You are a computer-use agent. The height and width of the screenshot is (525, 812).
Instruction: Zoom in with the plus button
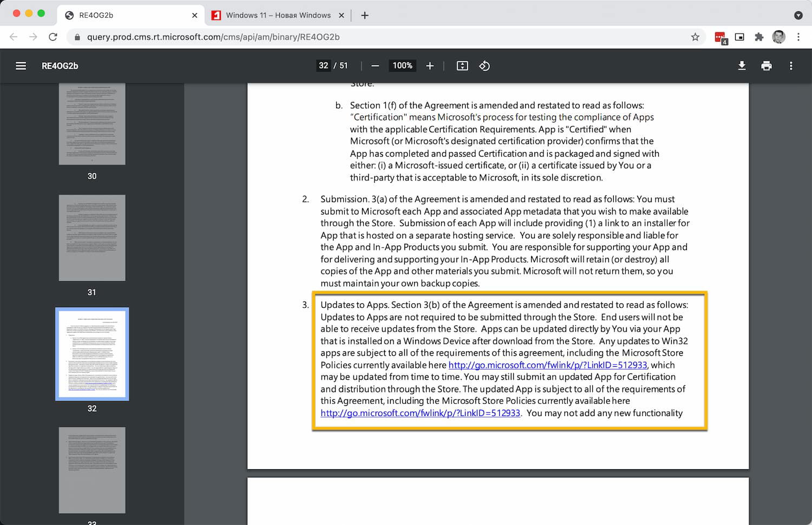coord(430,66)
